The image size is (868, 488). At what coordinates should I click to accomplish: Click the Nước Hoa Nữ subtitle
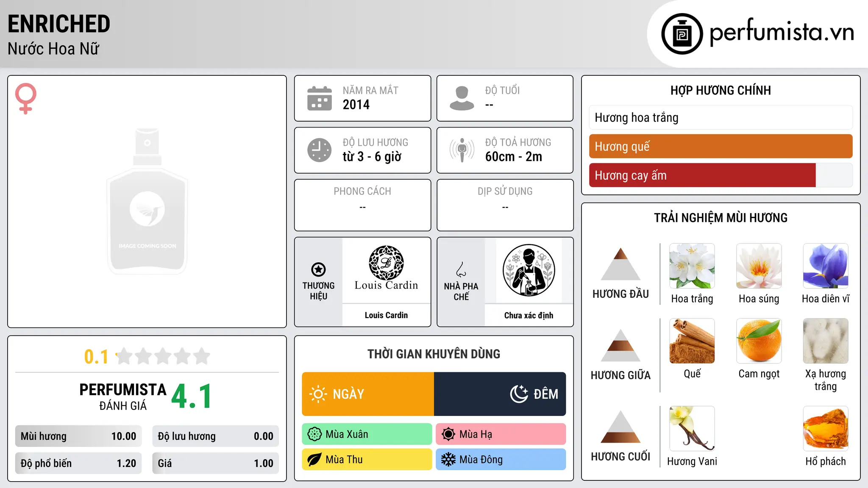[53, 49]
